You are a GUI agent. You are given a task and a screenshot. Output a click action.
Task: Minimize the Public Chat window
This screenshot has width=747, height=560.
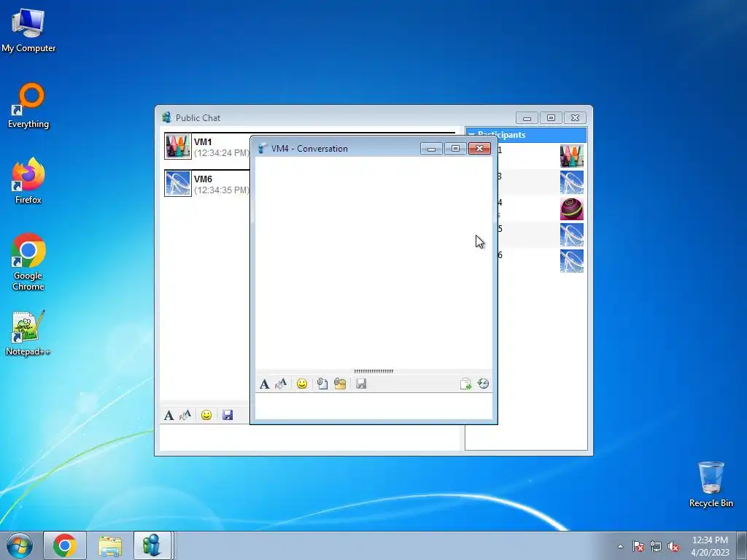(x=527, y=117)
